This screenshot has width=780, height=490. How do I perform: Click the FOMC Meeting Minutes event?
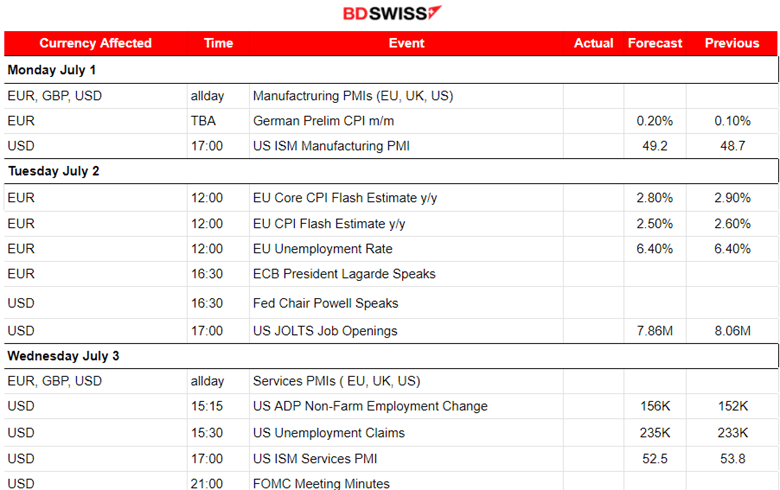[321, 483]
